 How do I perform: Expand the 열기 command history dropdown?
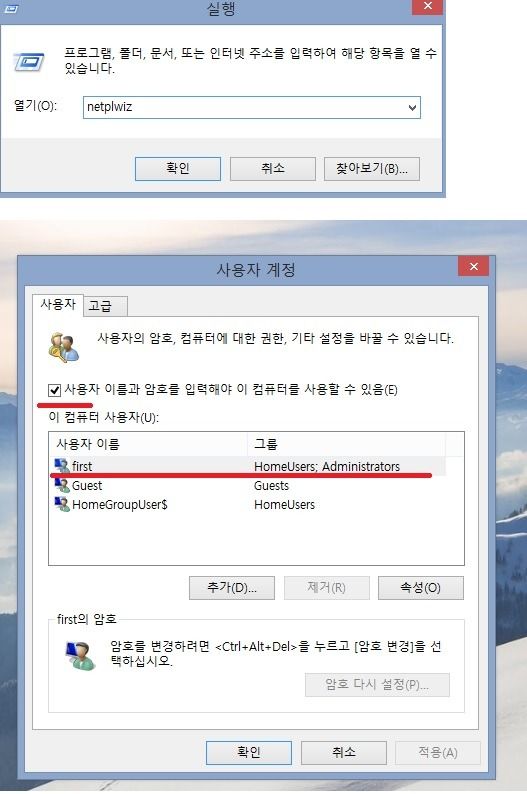[x=412, y=107]
